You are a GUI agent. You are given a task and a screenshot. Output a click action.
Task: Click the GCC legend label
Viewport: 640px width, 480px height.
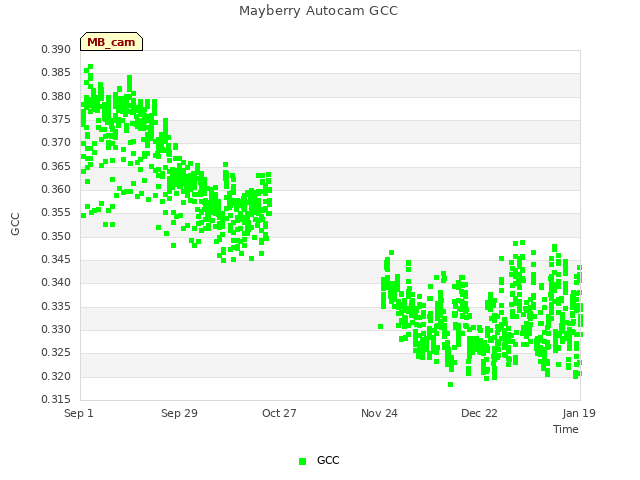[x=328, y=460]
